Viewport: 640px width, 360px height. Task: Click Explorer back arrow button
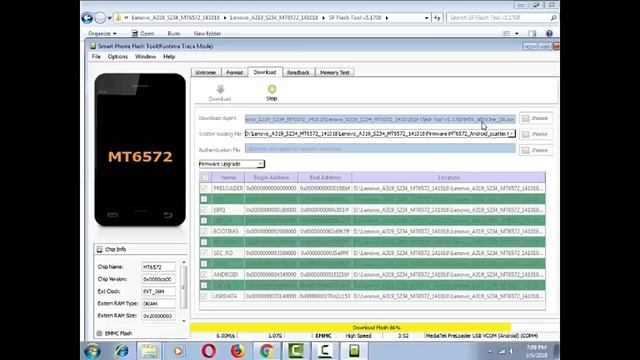tap(87, 18)
